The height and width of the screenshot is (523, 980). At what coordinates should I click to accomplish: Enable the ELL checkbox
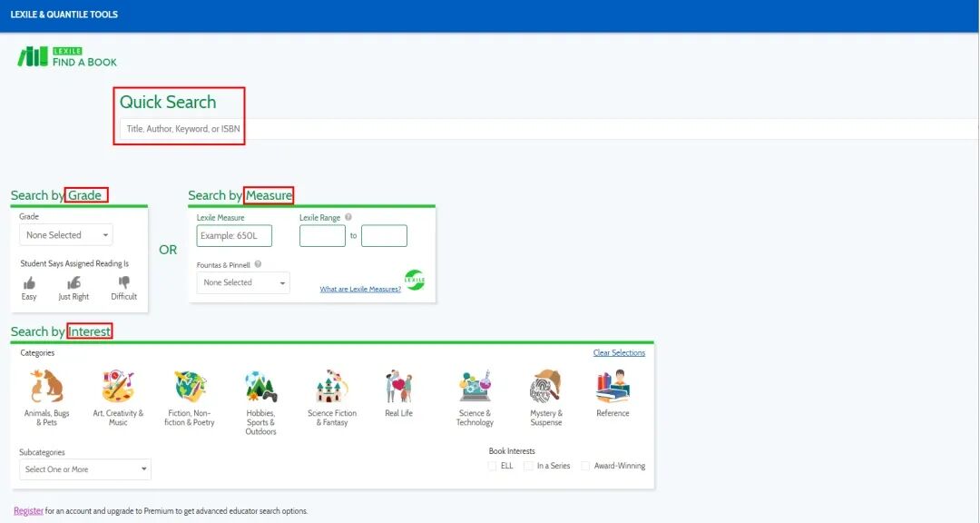coord(493,466)
